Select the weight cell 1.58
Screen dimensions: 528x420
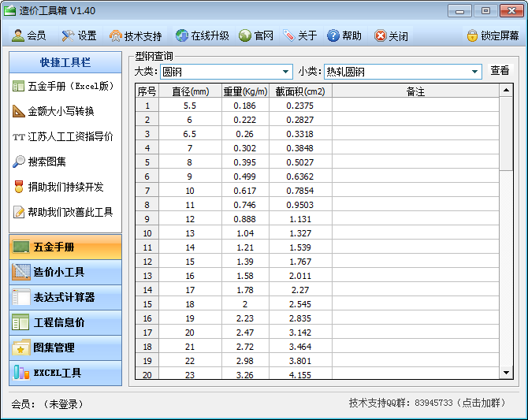pyautogui.click(x=245, y=276)
